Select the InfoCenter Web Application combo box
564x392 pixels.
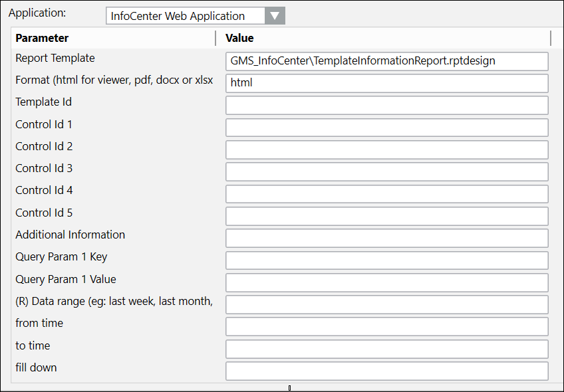tap(185, 16)
